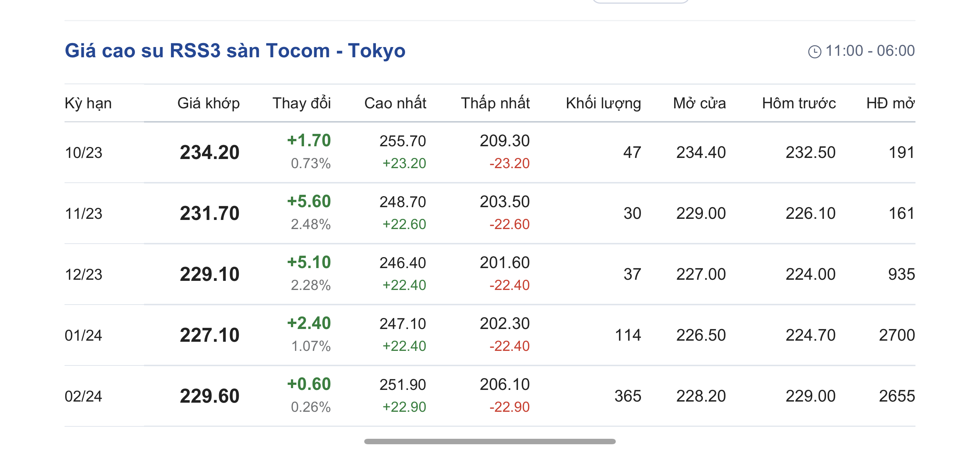Click the 'Giá khớp' column header
980x453 pixels.
coord(209,103)
